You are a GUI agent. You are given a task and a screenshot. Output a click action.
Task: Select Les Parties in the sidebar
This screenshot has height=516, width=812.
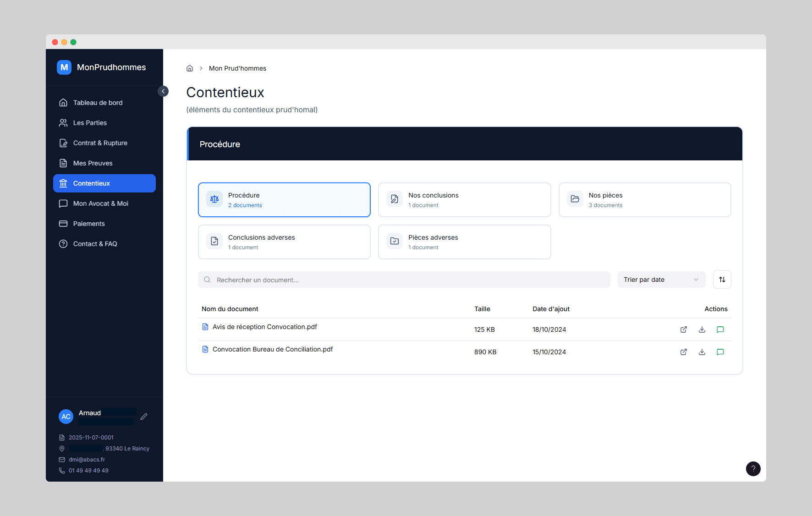[90, 122]
